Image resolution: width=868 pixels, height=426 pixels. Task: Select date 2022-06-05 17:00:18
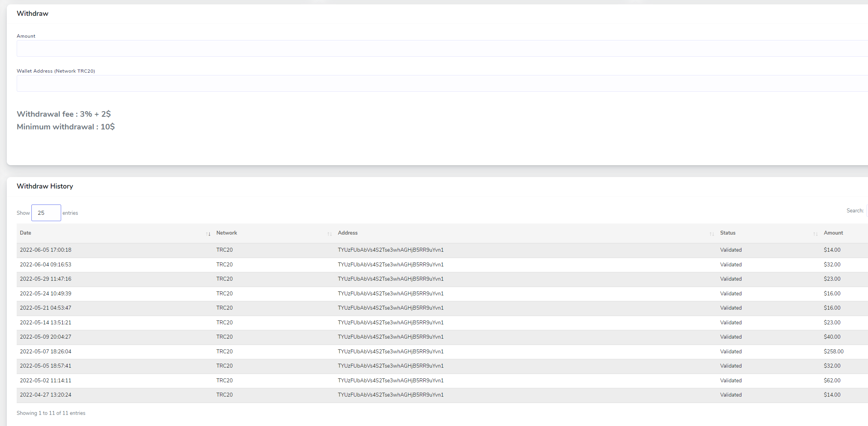point(46,250)
